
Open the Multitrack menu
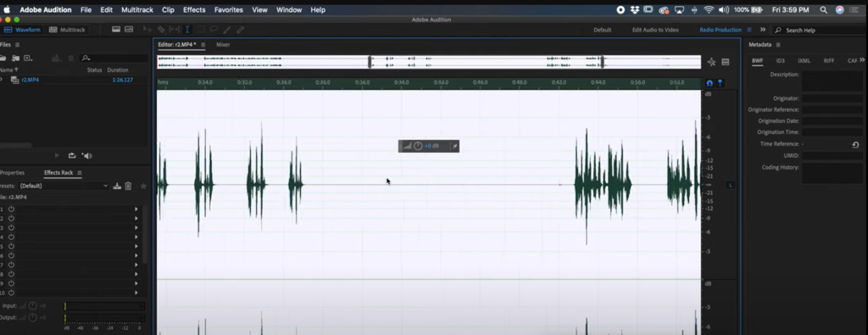click(138, 10)
